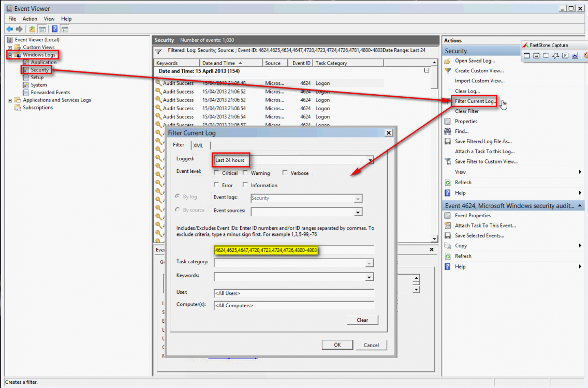
Task: Click the Save Filtered Log File icon
Action: (x=448, y=142)
